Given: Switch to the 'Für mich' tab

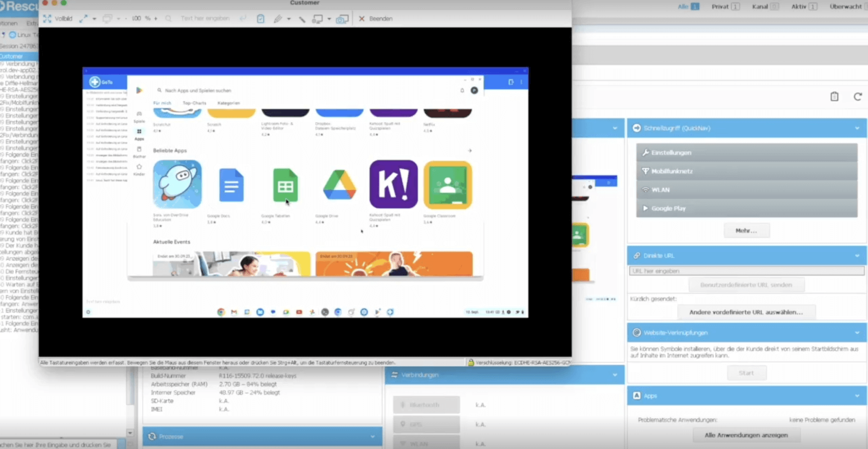Looking at the screenshot, I should pos(162,103).
